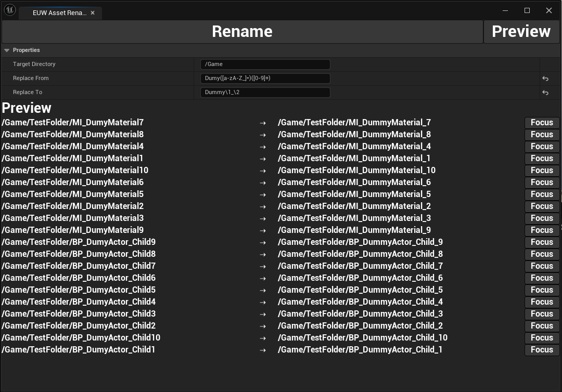Edit the Replace From regex field

pos(265,78)
